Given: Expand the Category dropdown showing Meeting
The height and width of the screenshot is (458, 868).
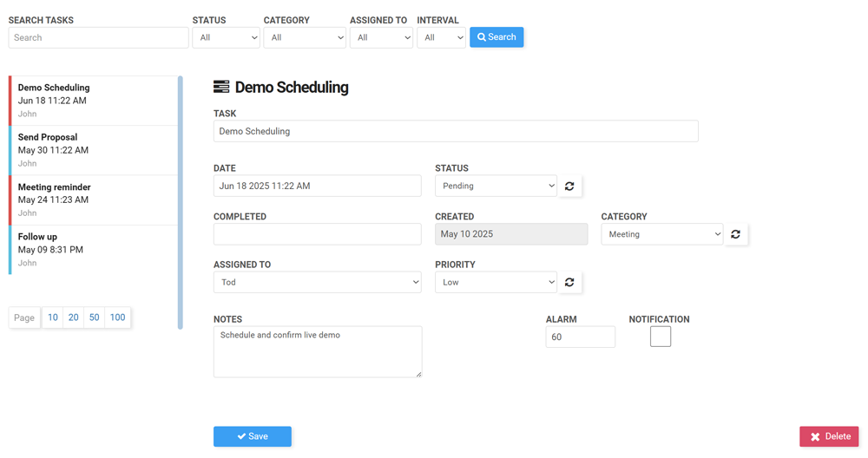Looking at the screenshot, I should (661, 234).
